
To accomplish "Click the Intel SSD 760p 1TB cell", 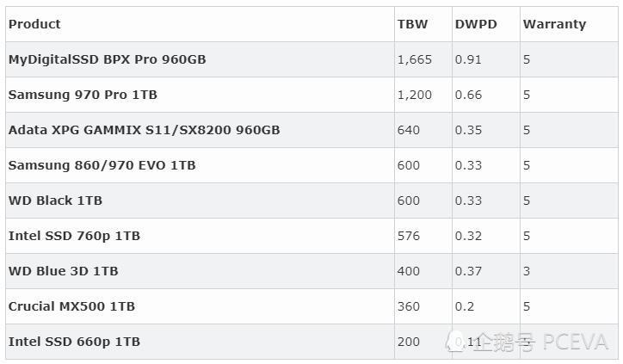I will tap(74, 236).
